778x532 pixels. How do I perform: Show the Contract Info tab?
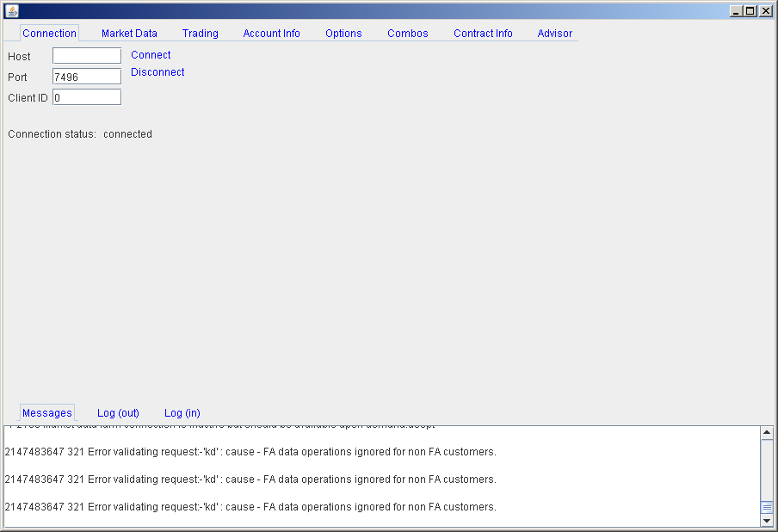[483, 34]
